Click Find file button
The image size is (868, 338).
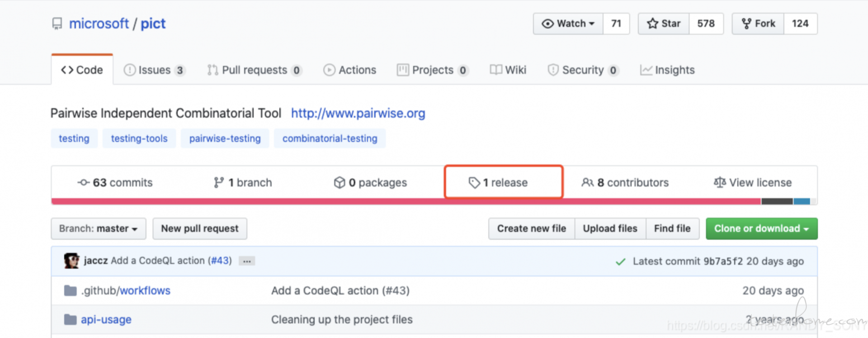point(672,229)
